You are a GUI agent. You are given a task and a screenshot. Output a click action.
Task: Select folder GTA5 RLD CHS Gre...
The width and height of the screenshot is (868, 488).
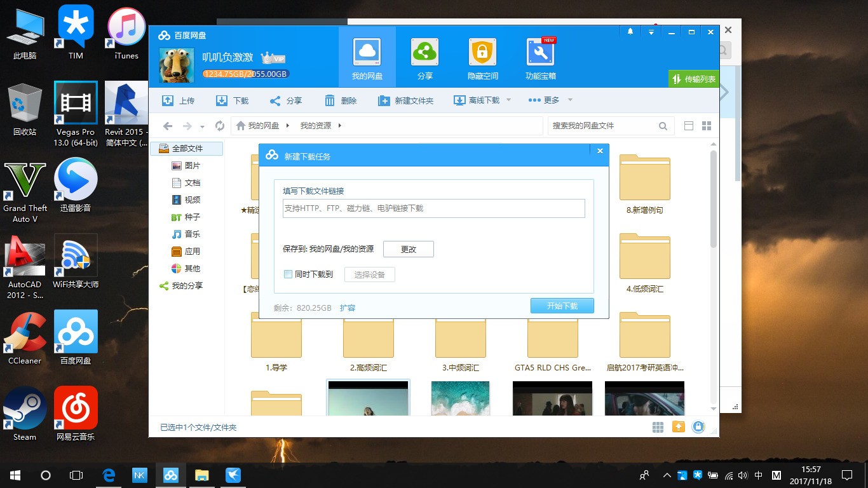tap(553, 342)
